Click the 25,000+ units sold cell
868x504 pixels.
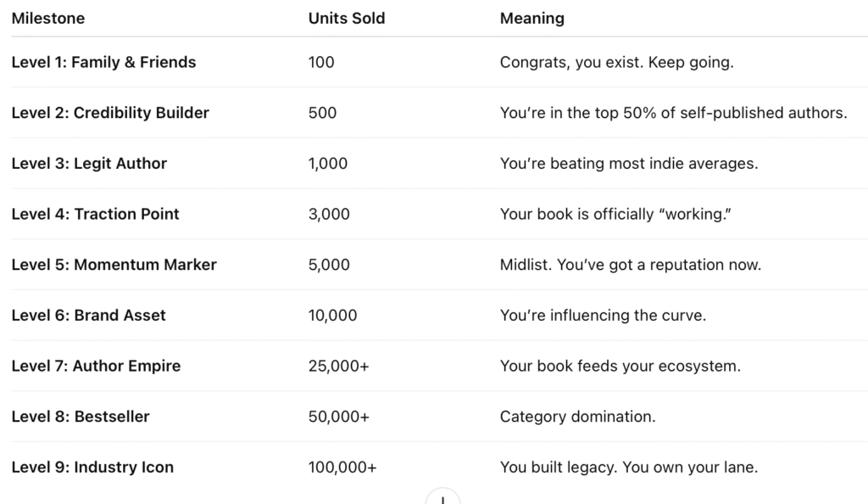tap(339, 366)
